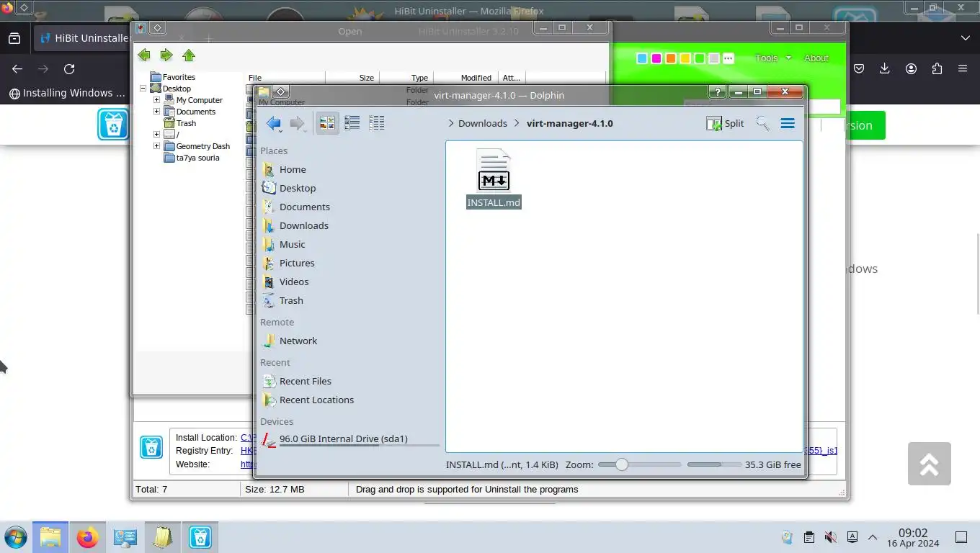Open Pictures in Dolphin Places
Screen dimensions: 980x553
[297, 263]
